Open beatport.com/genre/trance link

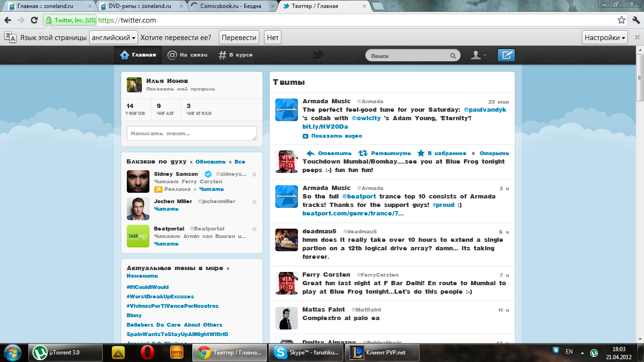(353, 213)
